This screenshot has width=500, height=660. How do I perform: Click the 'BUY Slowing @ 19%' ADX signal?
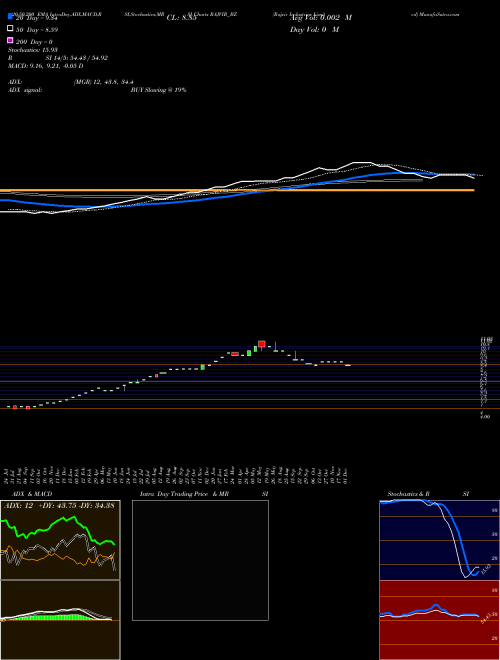point(158,90)
